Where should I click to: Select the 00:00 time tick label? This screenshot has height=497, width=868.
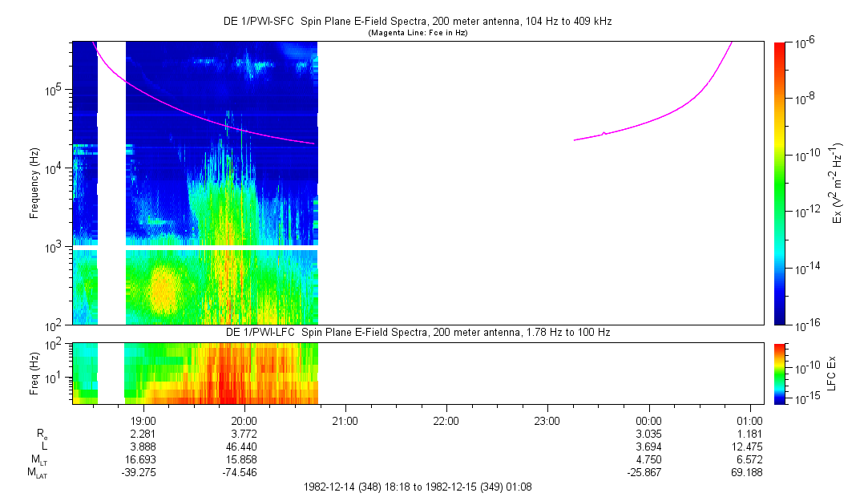pos(648,420)
